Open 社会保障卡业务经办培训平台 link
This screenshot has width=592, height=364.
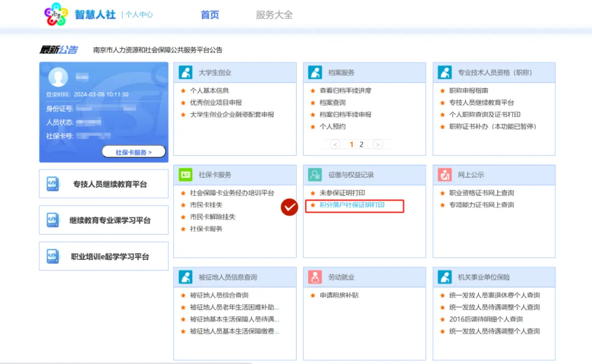(x=232, y=193)
